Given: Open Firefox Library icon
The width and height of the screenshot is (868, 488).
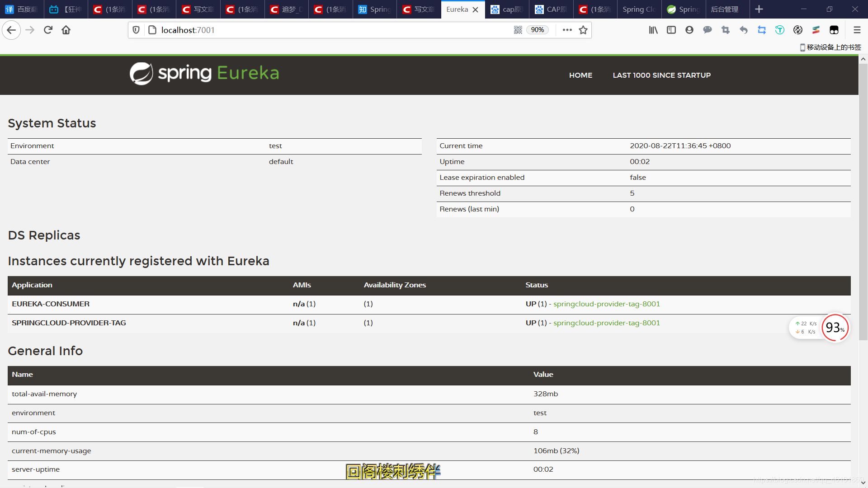Looking at the screenshot, I should pyautogui.click(x=653, y=30).
